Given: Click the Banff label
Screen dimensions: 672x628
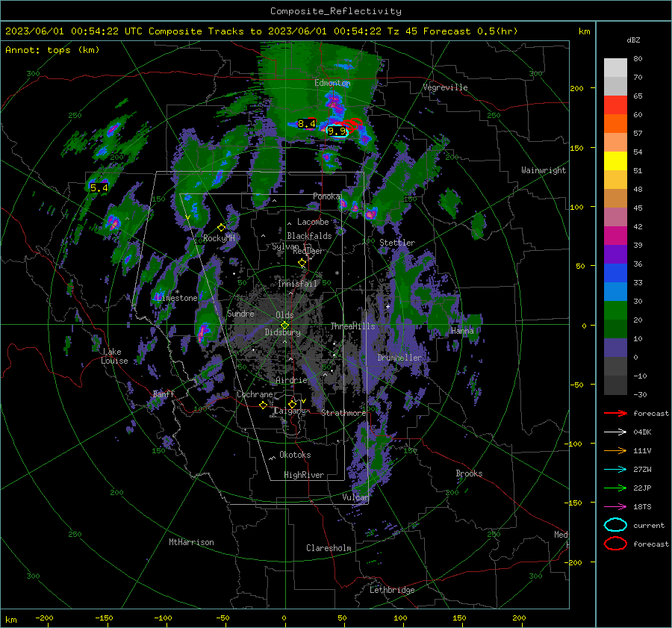Looking at the screenshot, I should point(164,394).
